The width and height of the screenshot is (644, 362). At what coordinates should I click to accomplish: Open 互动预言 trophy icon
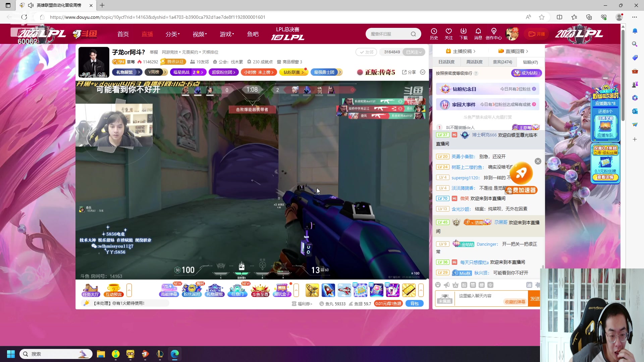(113, 290)
